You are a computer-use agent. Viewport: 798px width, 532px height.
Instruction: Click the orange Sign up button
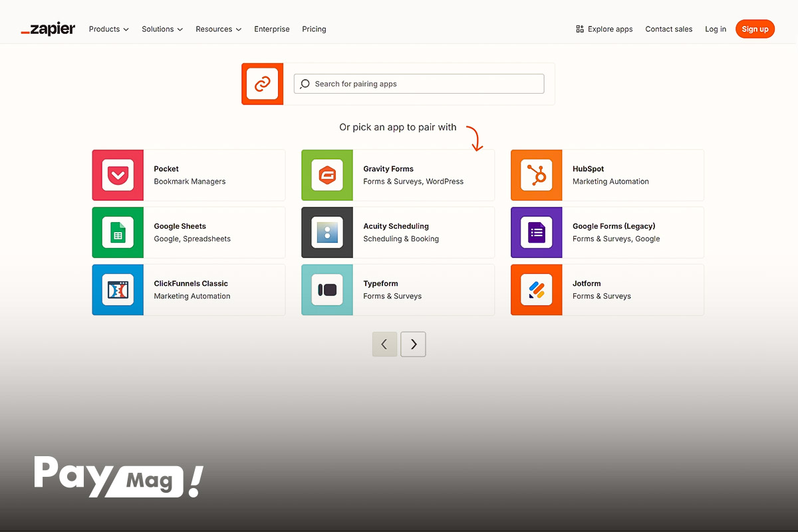(755, 29)
